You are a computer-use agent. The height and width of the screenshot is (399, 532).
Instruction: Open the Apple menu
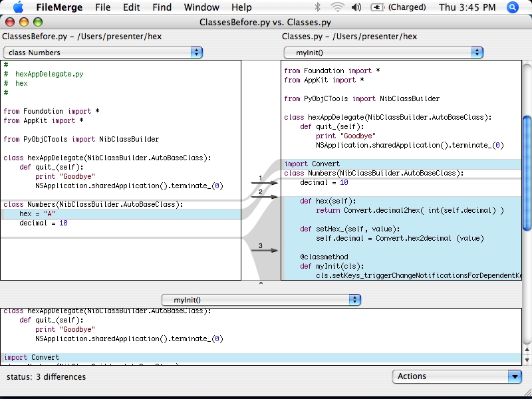pos(19,7)
